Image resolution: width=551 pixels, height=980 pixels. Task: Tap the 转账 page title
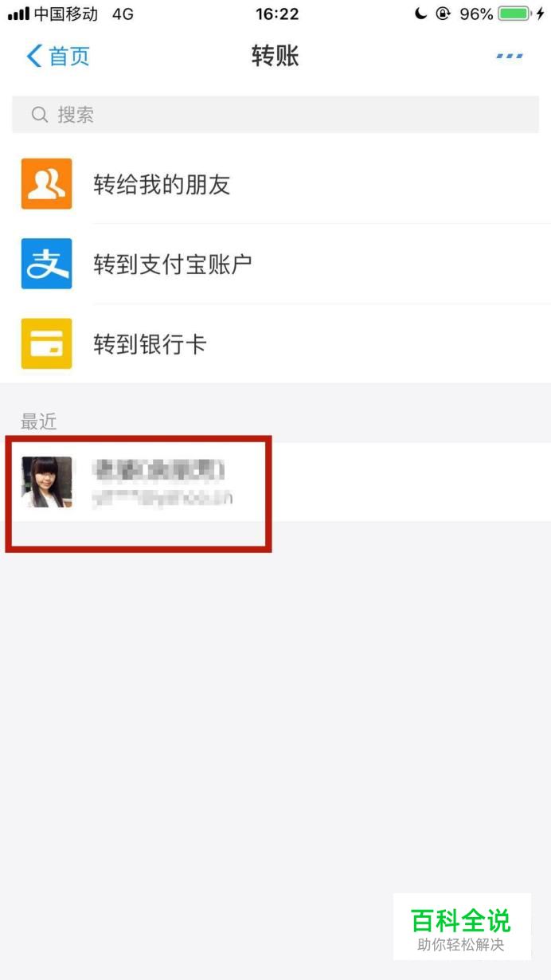(275, 56)
